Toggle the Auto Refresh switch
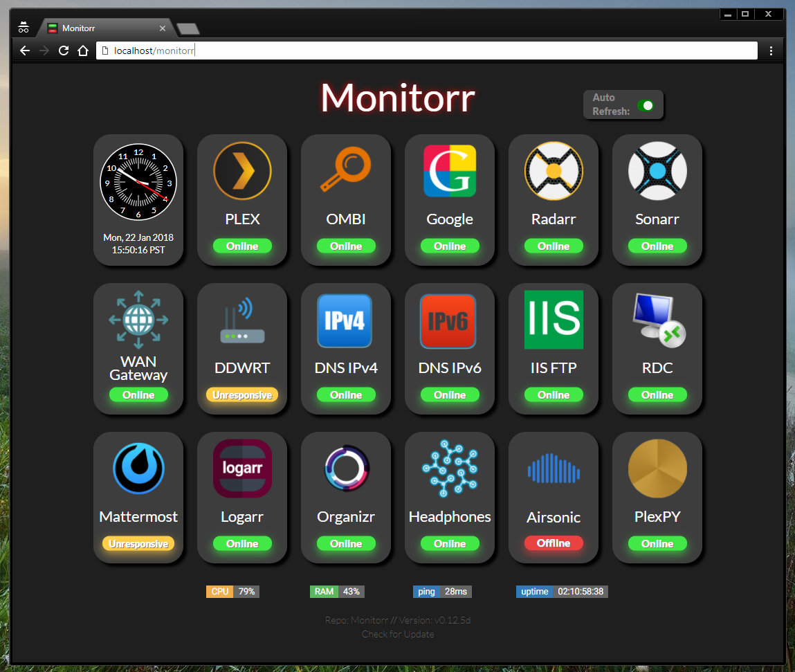Screen dimensions: 795x672 pos(646,105)
